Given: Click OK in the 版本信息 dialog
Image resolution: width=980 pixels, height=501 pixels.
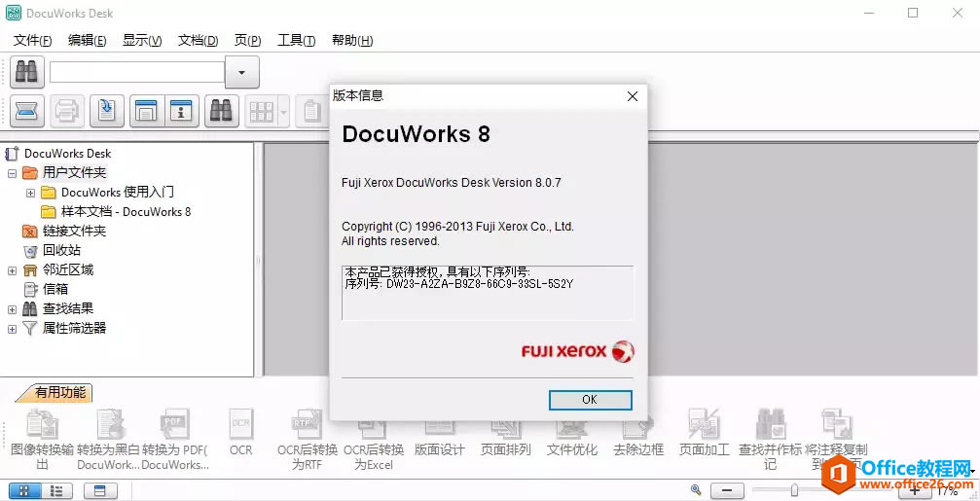Looking at the screenshot, I should tap(590, 399).
